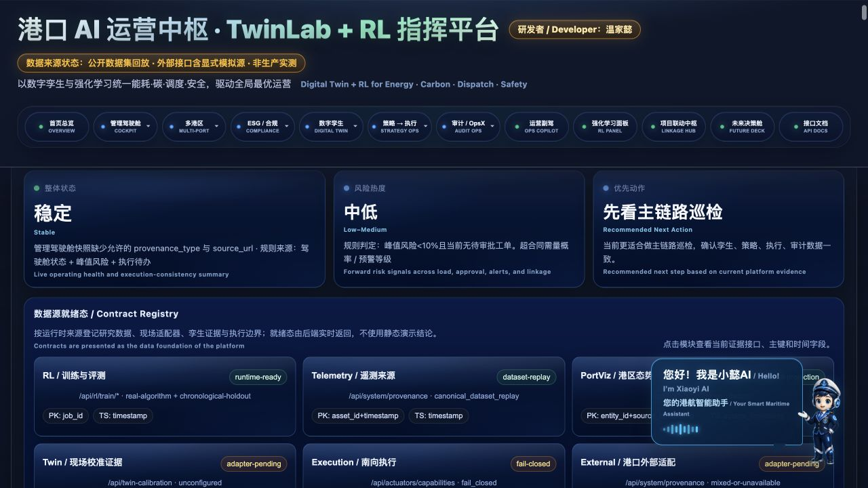Open the 未来决策舱 Future Deck tab

point(742,127)
